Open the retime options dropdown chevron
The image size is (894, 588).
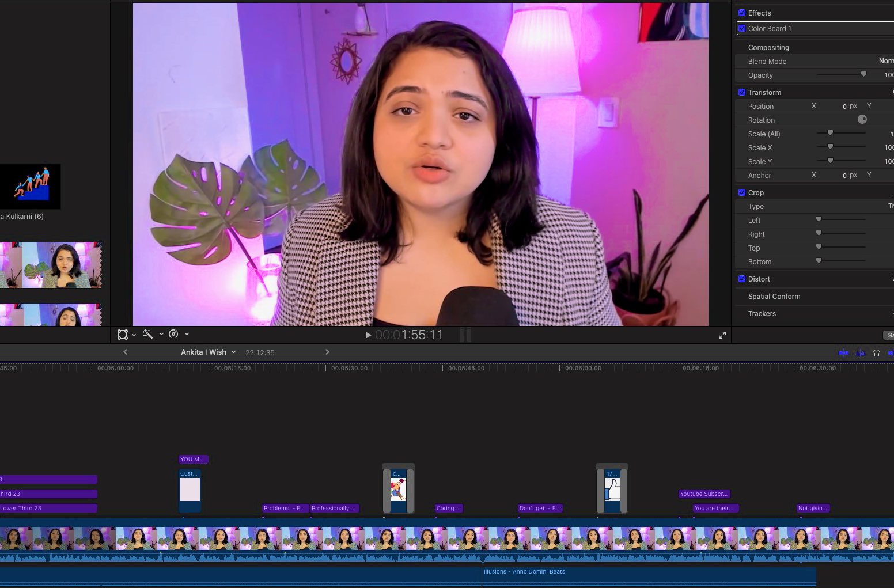(187, 334)
